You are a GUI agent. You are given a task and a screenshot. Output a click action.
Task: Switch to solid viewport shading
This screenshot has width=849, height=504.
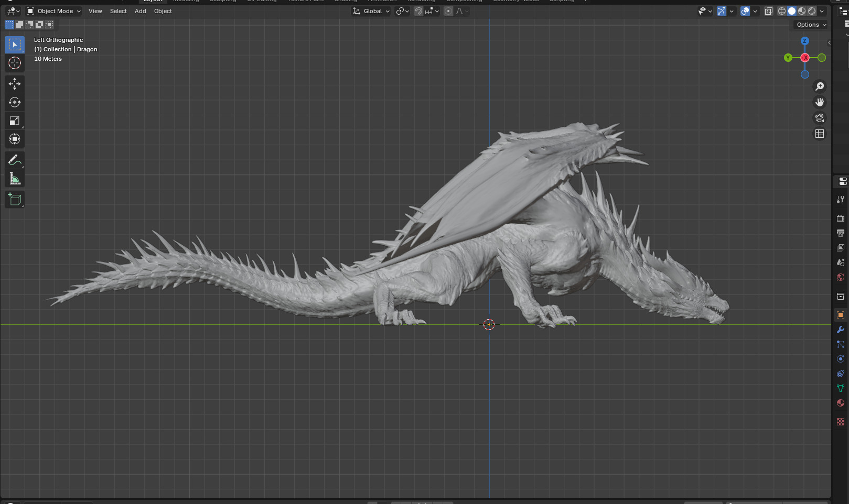(x=792, y=11)
